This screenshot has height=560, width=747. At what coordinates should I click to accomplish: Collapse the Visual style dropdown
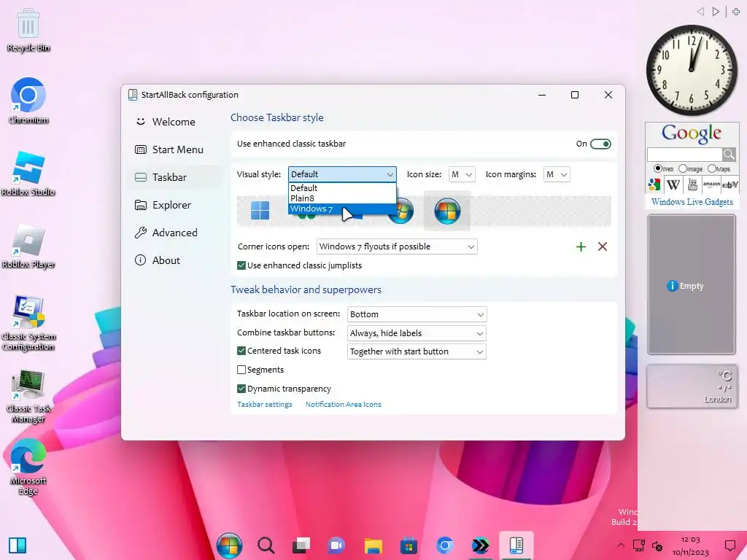pos(342,174)
